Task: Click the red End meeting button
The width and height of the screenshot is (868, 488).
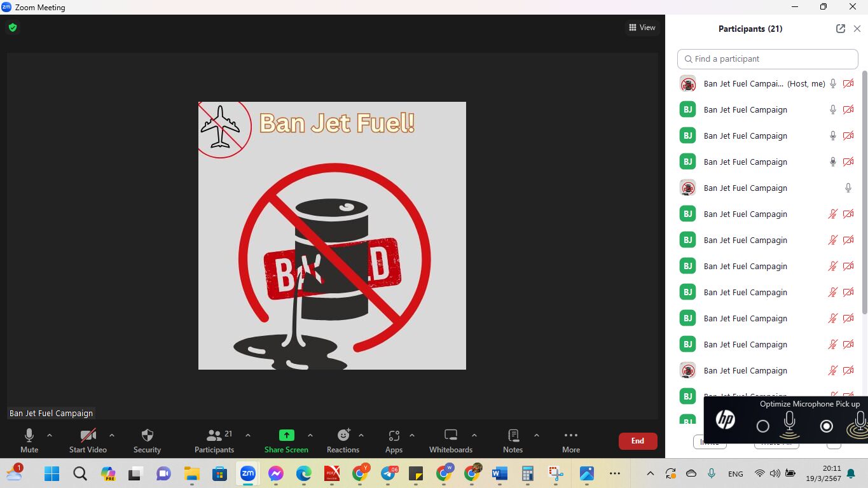Action: point(638,441)
